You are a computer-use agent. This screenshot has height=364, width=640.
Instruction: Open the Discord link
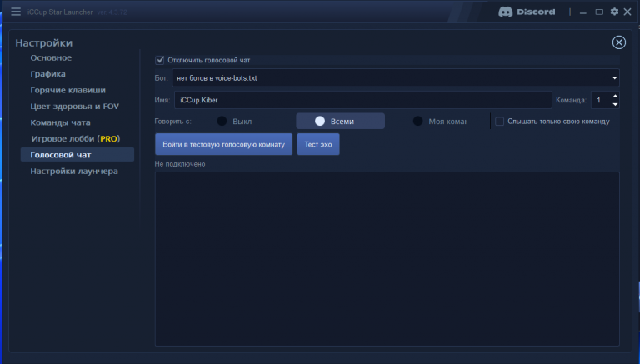pyautogui.click(x=527, y=12)
